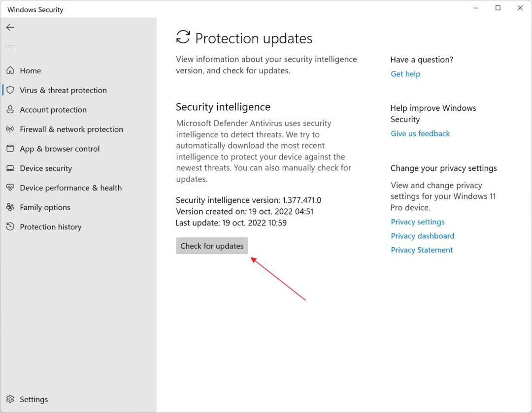
Task: Collapse the navigation pane with hamburger menu
Action: (x=10, y=47)
